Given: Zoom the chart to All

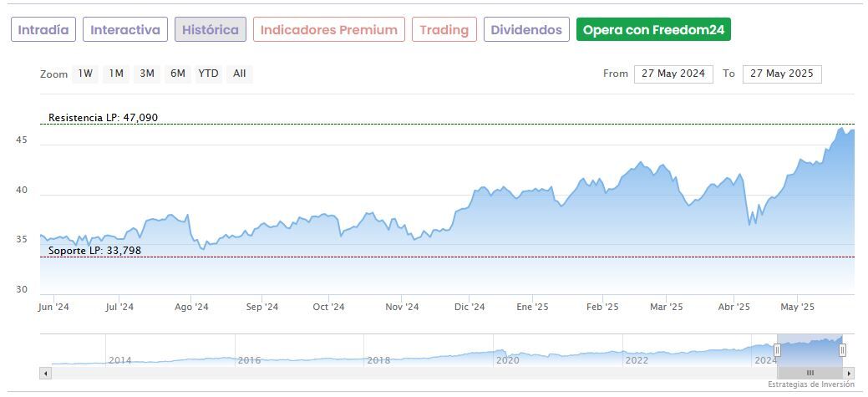Looking at the screenshot, I should click(x=240, y=74).
